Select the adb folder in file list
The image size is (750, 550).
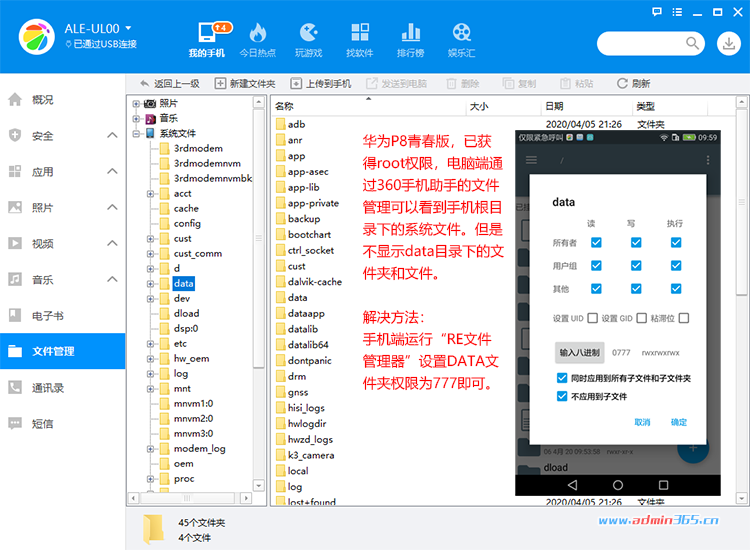pyautogui.click(x=296, y=124)
